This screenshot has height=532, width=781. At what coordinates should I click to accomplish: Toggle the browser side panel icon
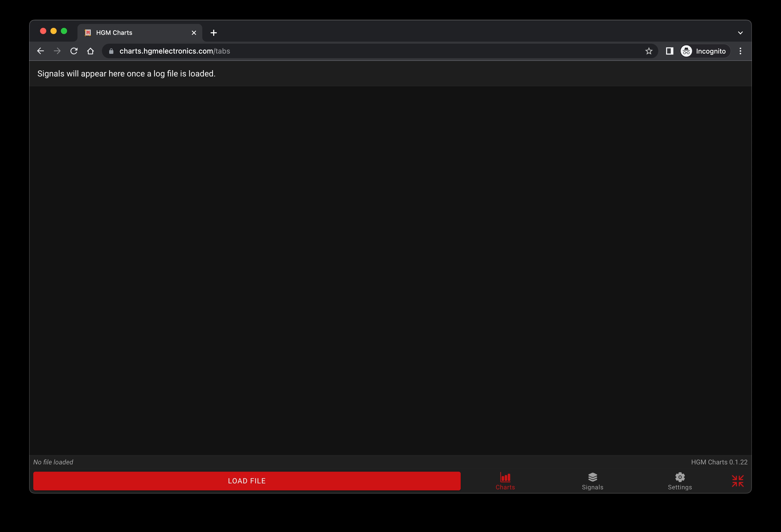coord(669,51)
